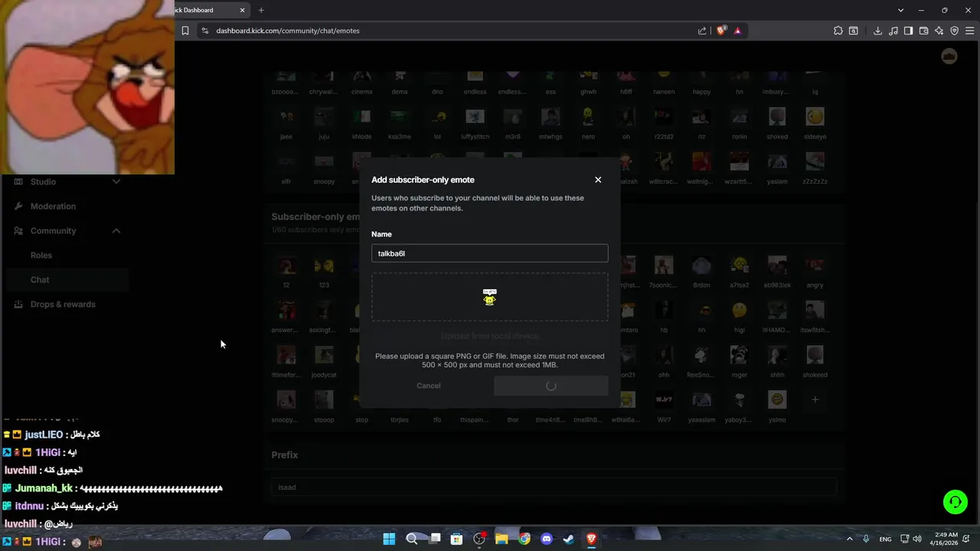Open Chrome from the taskbar
980x551 pixels.
point(524,539)
